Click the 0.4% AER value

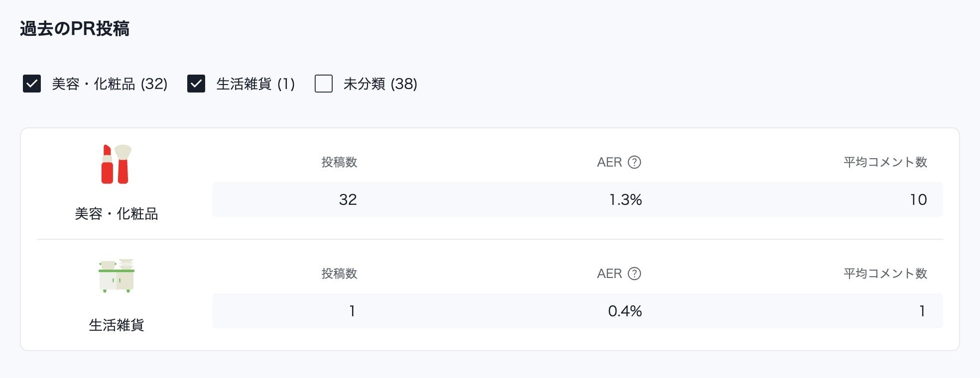point(624,311)
